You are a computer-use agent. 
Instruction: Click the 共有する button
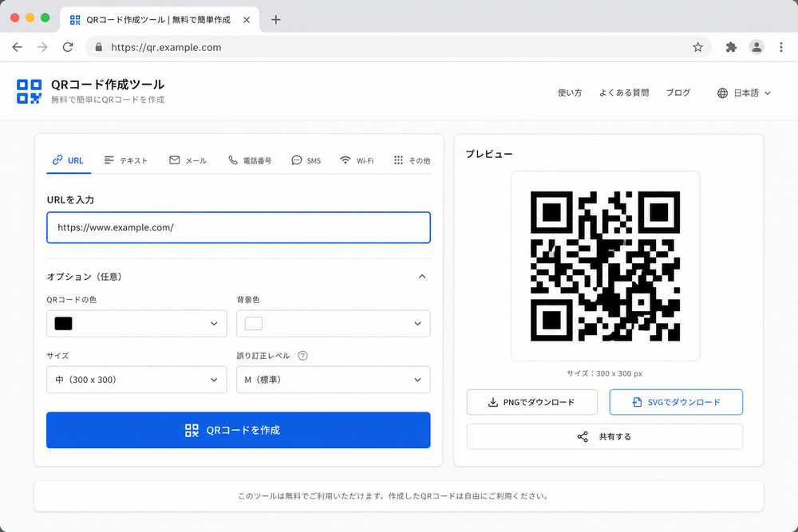point(605,437)
